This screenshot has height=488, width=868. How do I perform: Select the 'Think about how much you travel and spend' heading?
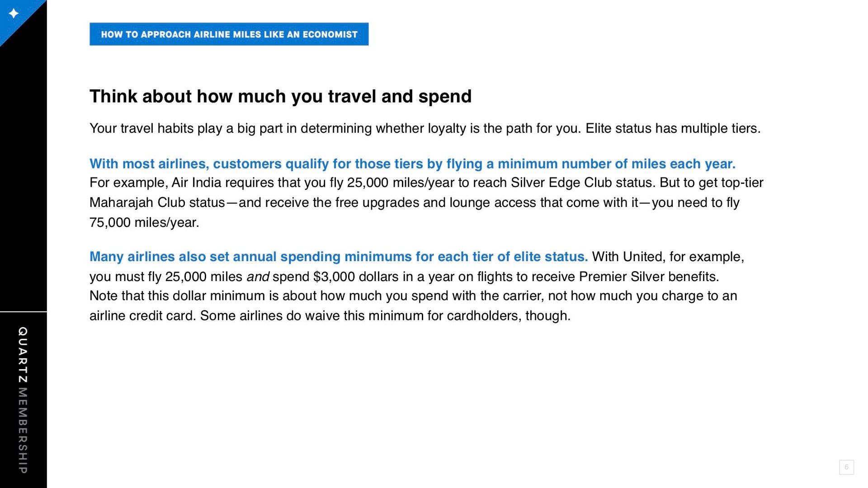280,97
